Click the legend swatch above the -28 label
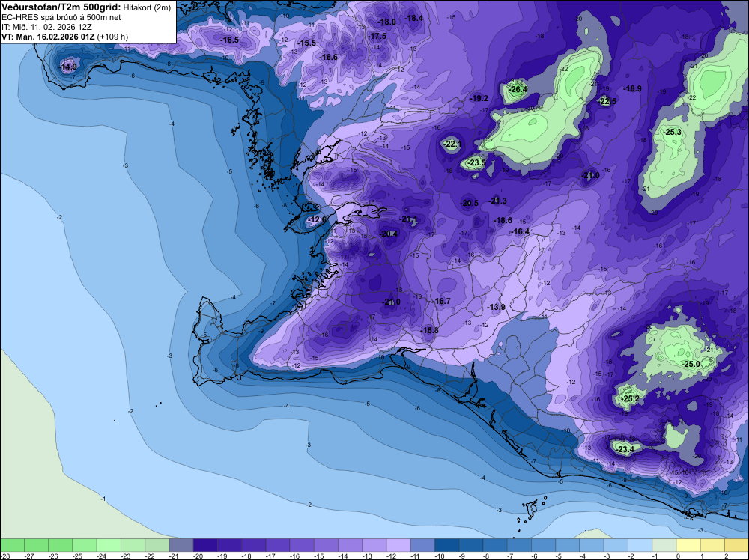Screen dimensions: 749x560 (13, 545)
